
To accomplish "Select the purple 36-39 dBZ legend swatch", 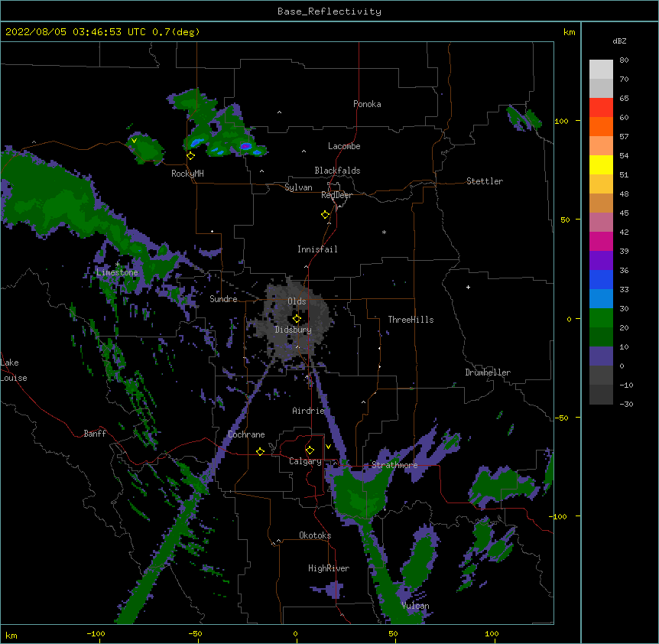I will tap(601, 260).
